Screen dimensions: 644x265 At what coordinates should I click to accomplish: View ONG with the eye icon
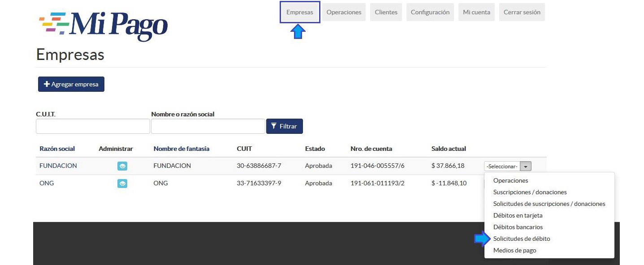(x=122, y=183)
